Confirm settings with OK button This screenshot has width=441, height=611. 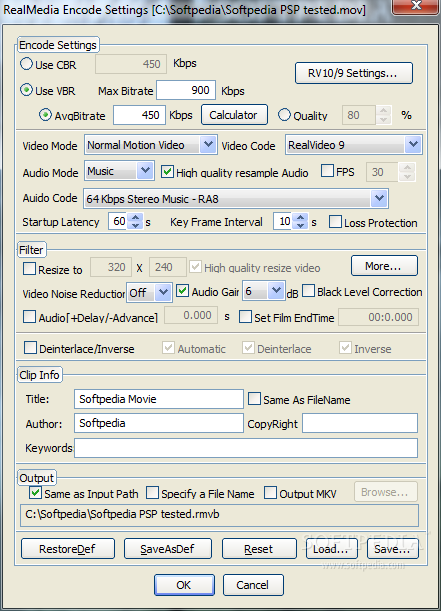point(184,585)
